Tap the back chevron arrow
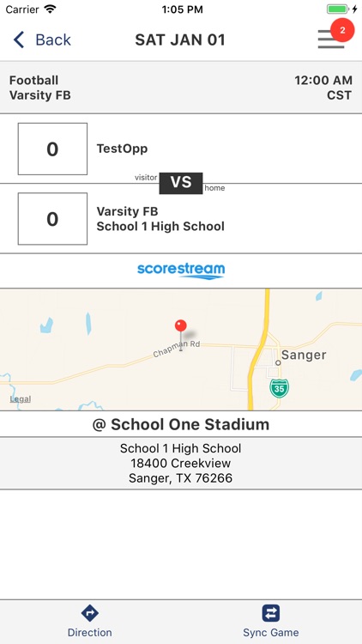 [x=19, y=39]
